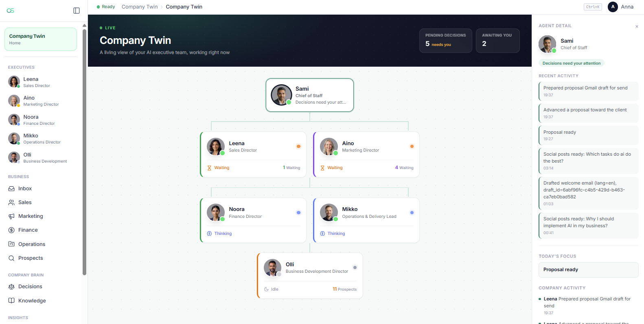The width and height of the screenshot is (644, 324).
Task: Click Leena's avatar in Executives list
Action: coord(14,82)
